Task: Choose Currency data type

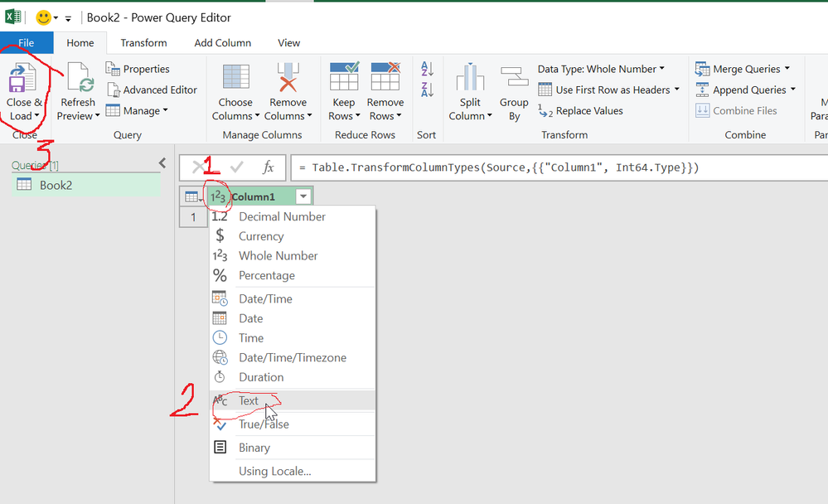Action: (x=293, y=236)
